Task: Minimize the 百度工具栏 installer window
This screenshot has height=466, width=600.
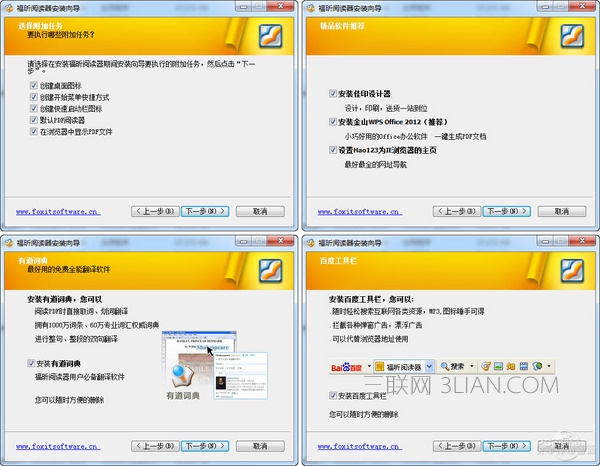Action: [546, 241]
